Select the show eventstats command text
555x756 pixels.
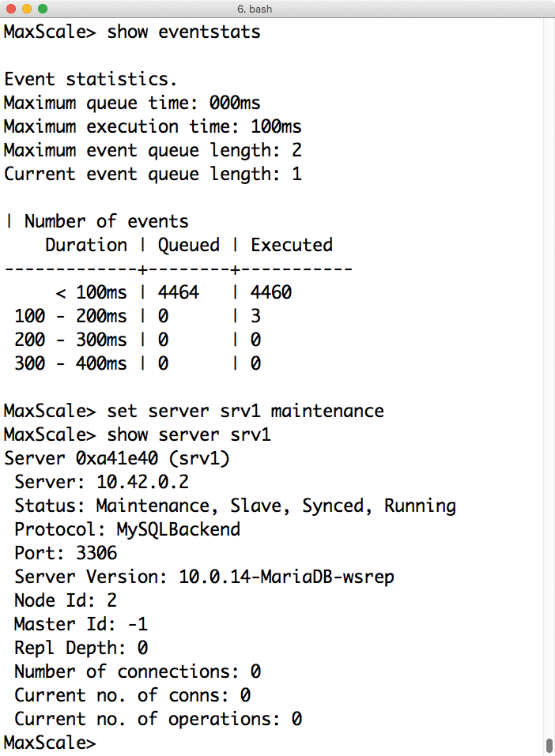click(x=182, y=32)
